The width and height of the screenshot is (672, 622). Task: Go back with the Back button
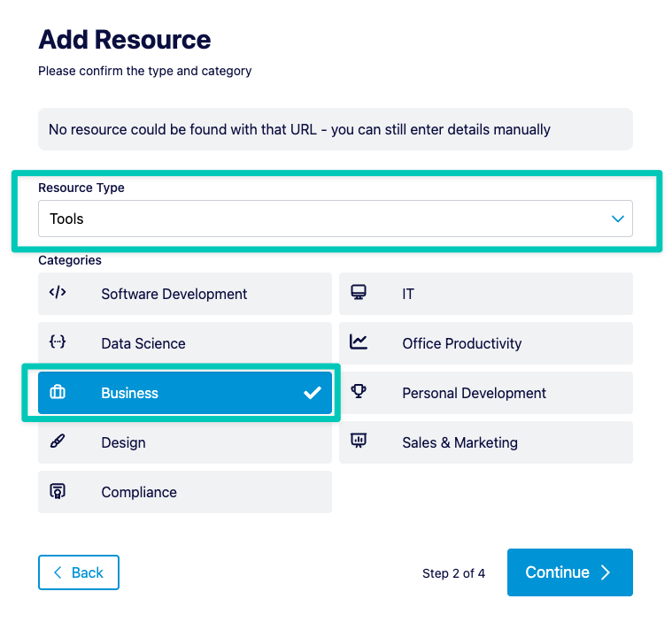coord(79,572)
